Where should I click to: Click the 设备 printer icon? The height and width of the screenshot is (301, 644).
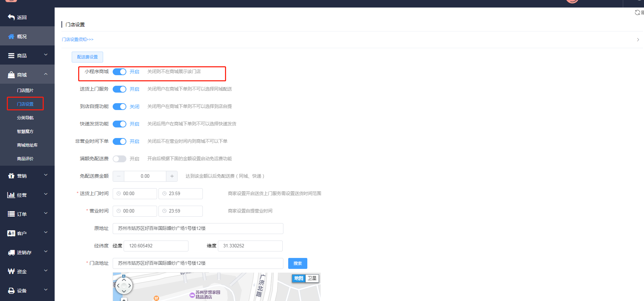[x=11, y=291]
